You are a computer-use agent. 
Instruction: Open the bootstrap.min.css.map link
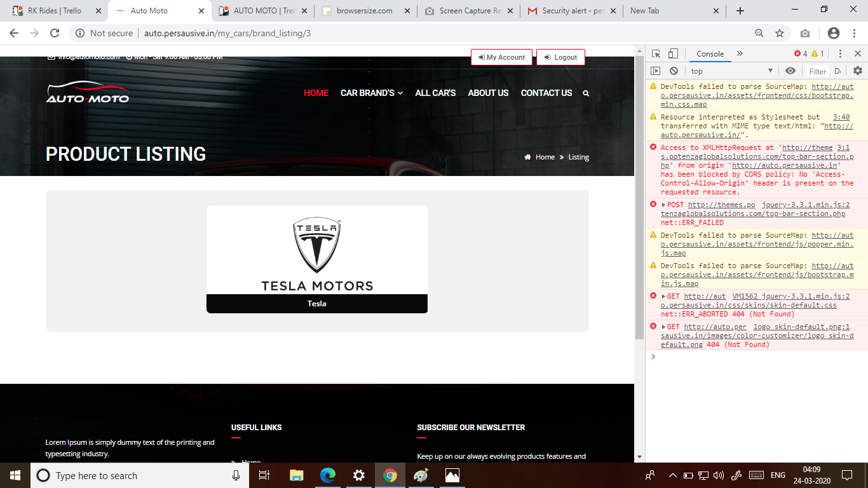pos(757,95)
